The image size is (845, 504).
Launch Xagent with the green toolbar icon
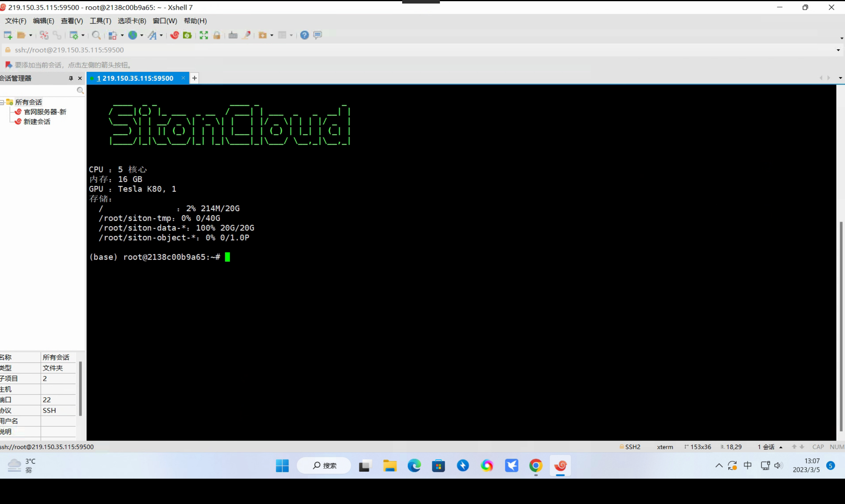click(x=187, y=35)
